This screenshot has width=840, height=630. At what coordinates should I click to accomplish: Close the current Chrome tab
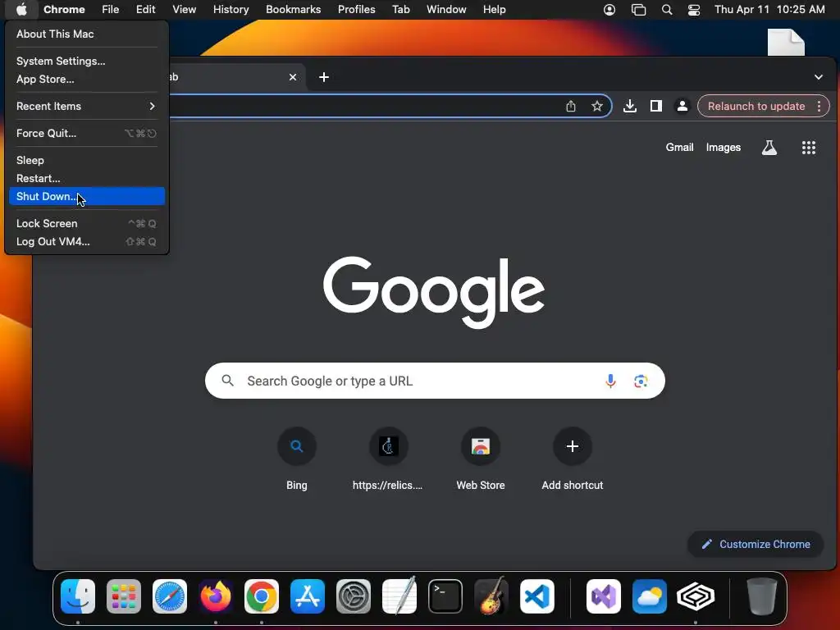point(293,77)
